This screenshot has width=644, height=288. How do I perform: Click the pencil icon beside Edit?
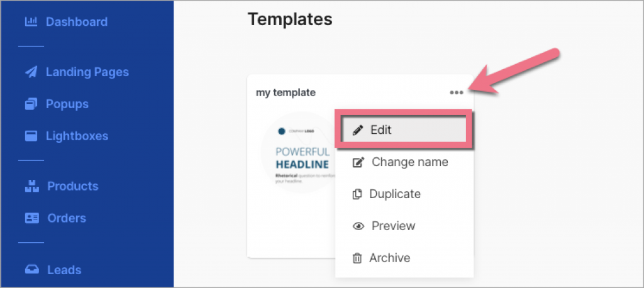click(x=358, y=130)
